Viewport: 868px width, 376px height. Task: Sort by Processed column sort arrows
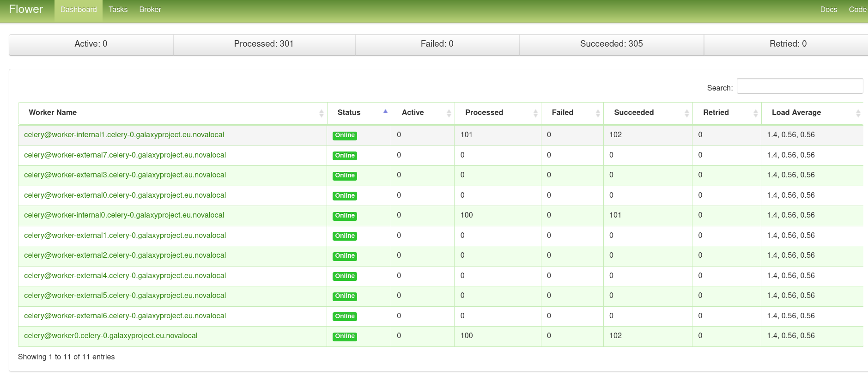click(535, 113)
